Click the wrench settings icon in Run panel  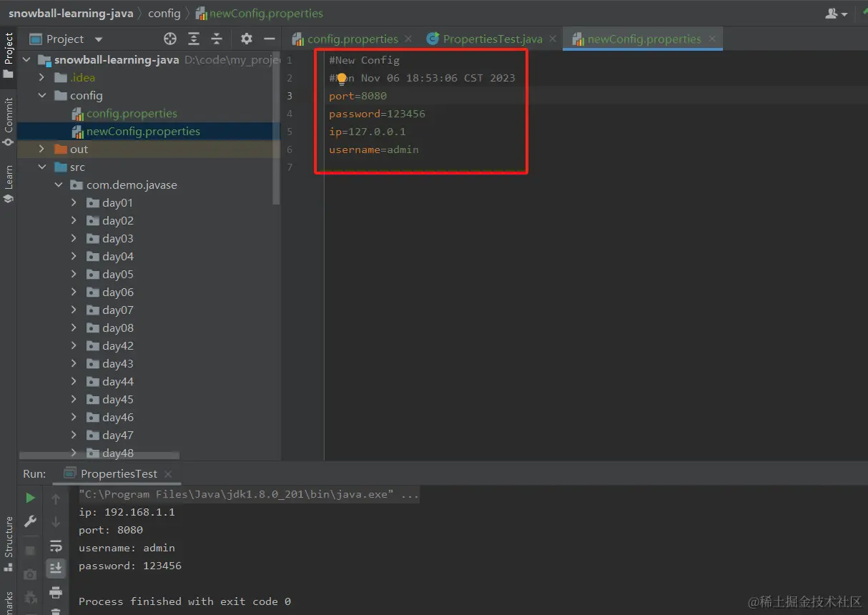(x=30, y=522)
